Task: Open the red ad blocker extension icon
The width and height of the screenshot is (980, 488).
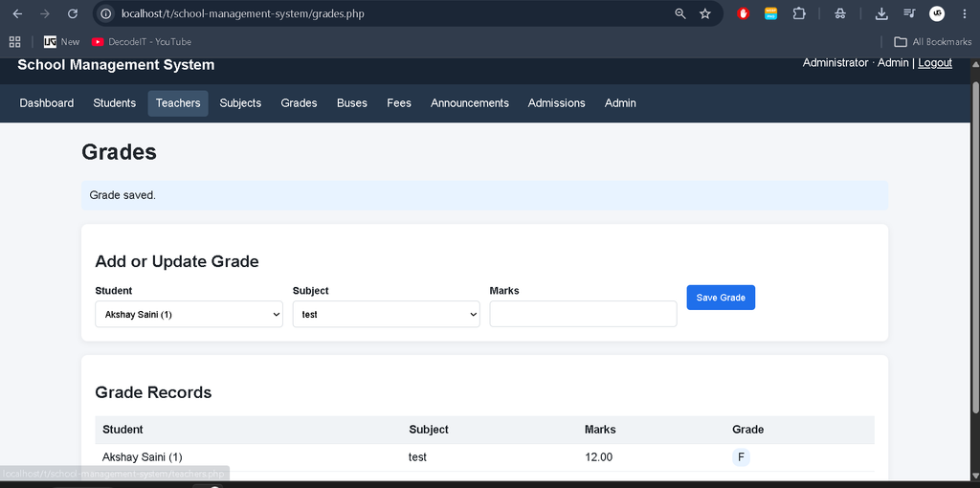Action: tap(743, 13)
